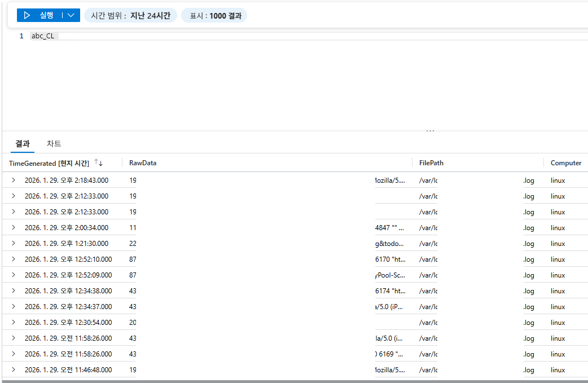The width and height of the screenshot is (588, 383).
Task: Expand the row at 오후 2:18:43.000
Action: coord(14,181)
